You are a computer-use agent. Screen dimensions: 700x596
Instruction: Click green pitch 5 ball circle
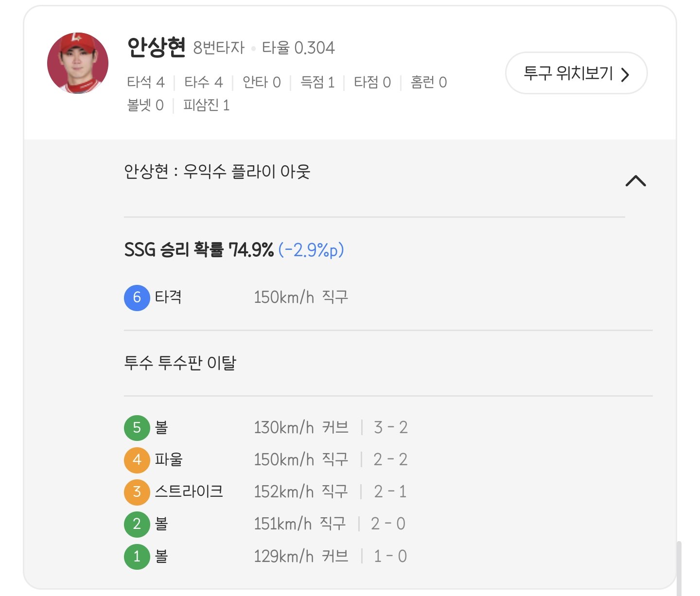coord(137,428)
